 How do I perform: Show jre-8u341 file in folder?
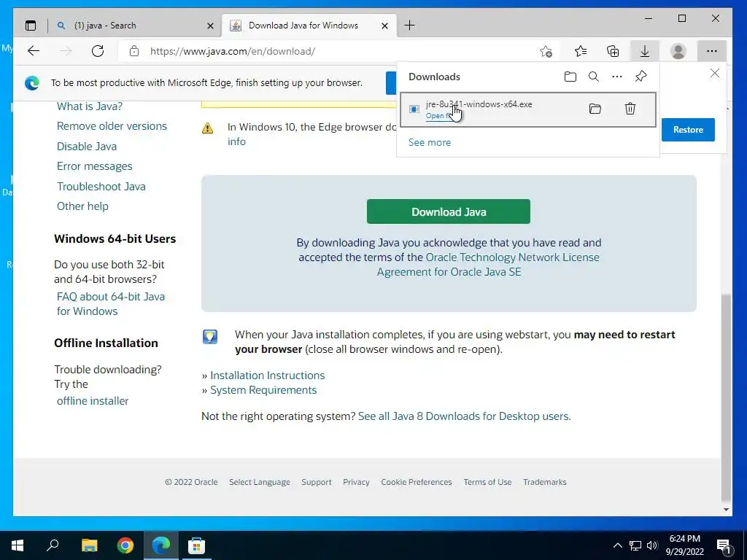click(x=595, y=109)
